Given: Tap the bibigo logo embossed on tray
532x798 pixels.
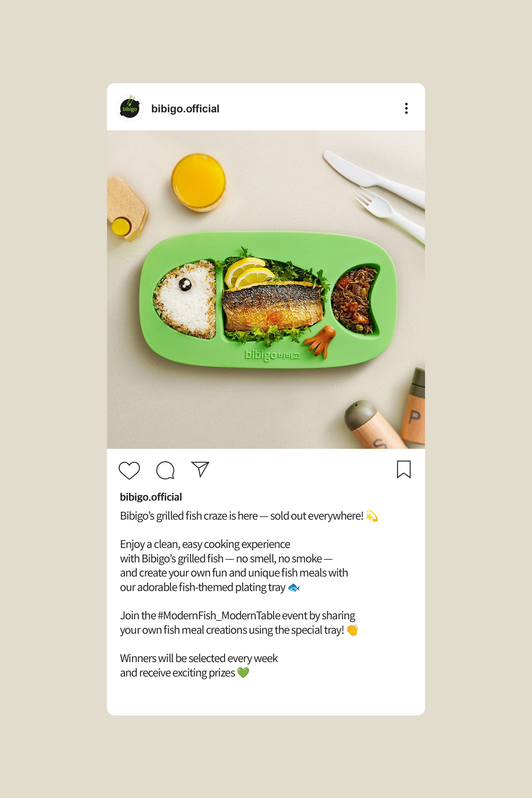Looking at the screenshot, I should [x=272, y=355].
